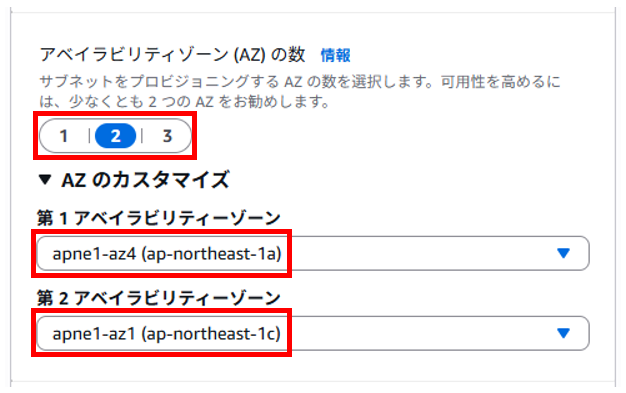Click the 第 1 アベイラビリティーゾーン label
The height and width of the screenshot is (393, 626).
[158, 218]
